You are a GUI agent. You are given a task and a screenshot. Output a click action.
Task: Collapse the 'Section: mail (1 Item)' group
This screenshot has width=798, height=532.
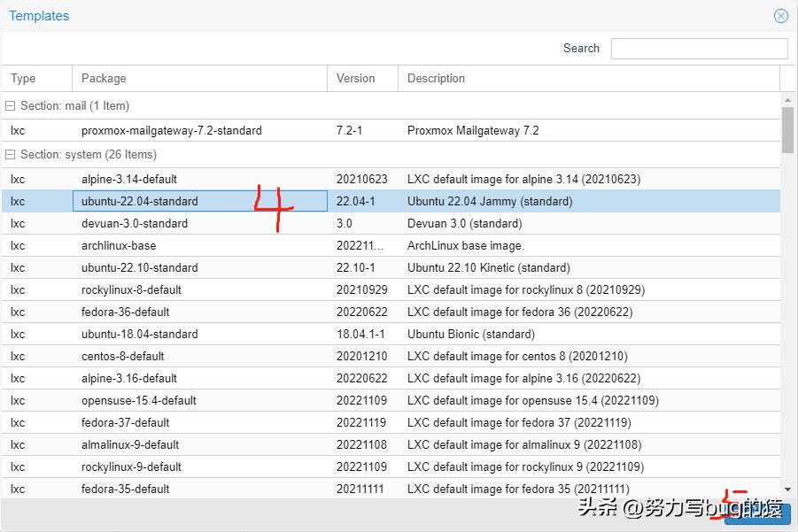[8, 105]
